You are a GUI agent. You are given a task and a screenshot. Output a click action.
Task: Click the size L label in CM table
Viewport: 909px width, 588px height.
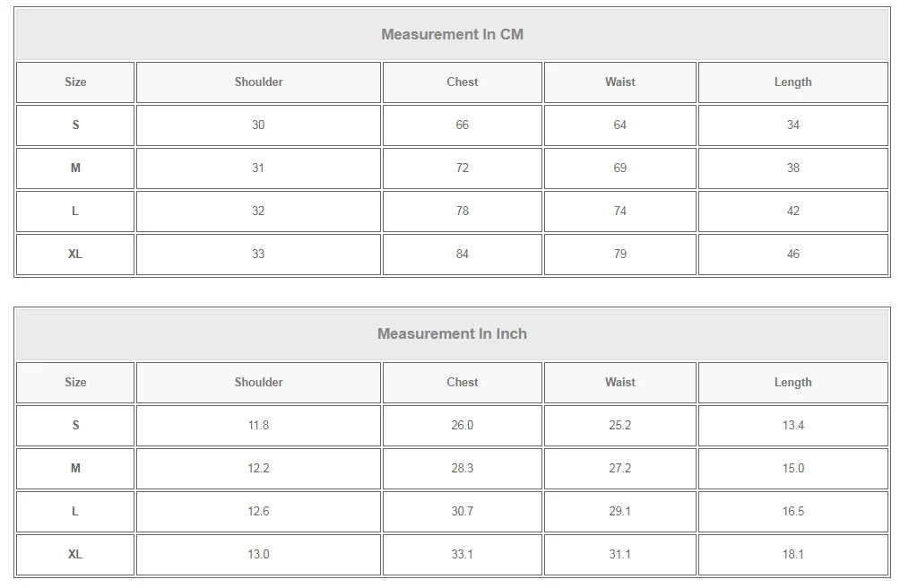(x=75, y=211)
